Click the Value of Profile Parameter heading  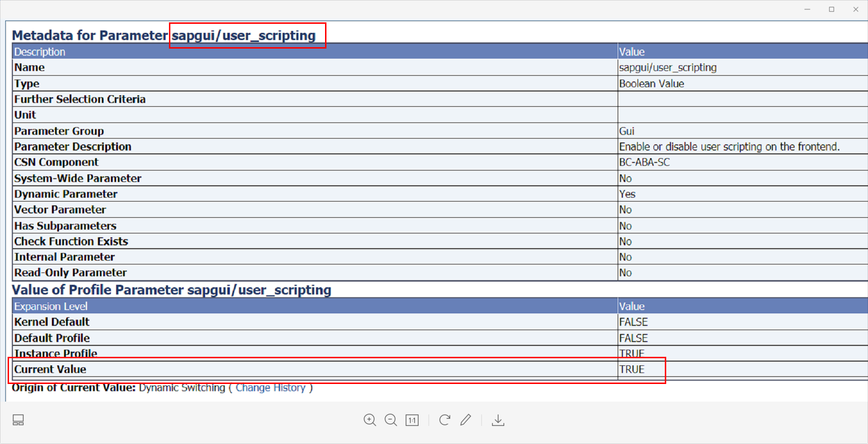172,290
